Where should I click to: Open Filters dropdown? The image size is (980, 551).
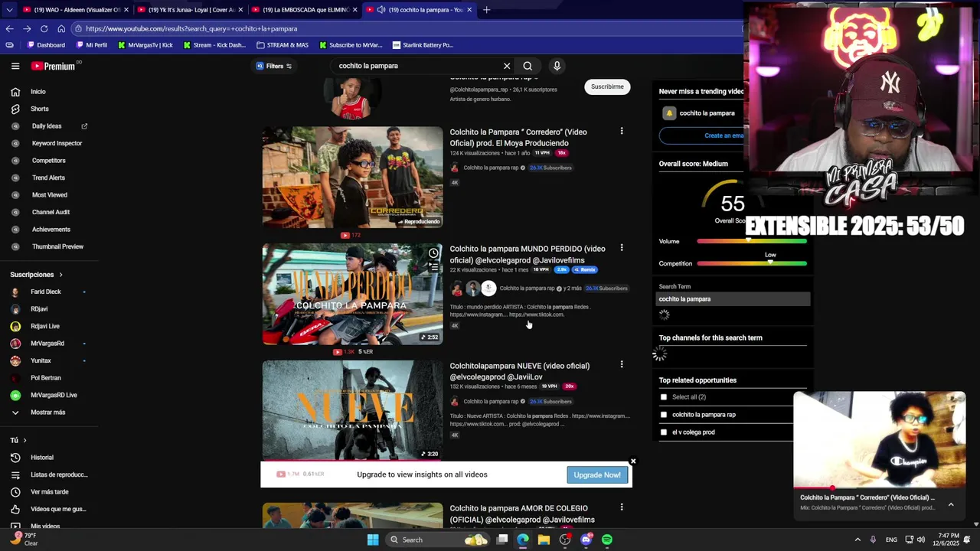pos(274,66)
